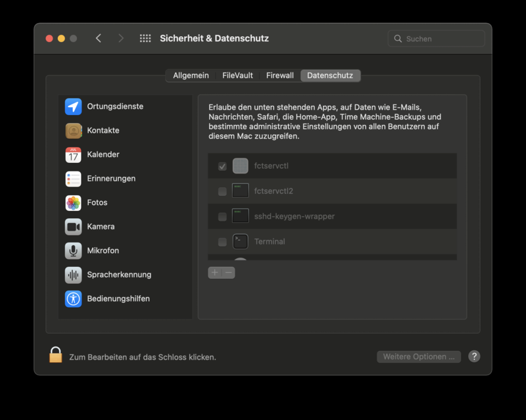The width and height of the screenshot is (526, 420).
Task: Open Spracherkennung privacy category
Action: [x=119, y=274]
